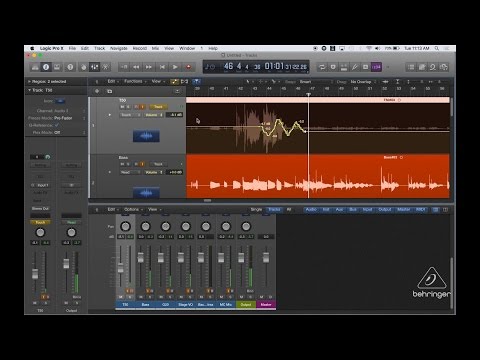
Task: Open the Note Pads button
Action: pos(422,67)
